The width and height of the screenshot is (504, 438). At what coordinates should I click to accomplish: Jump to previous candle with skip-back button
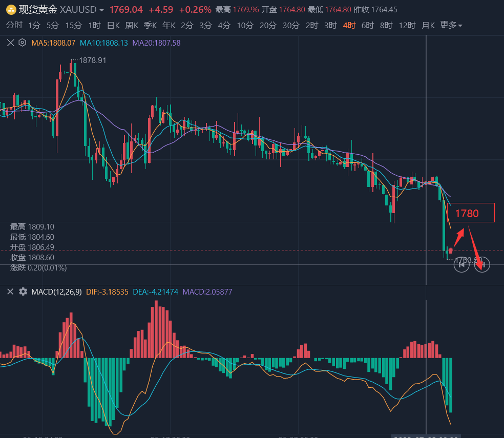tap(461, 264)
